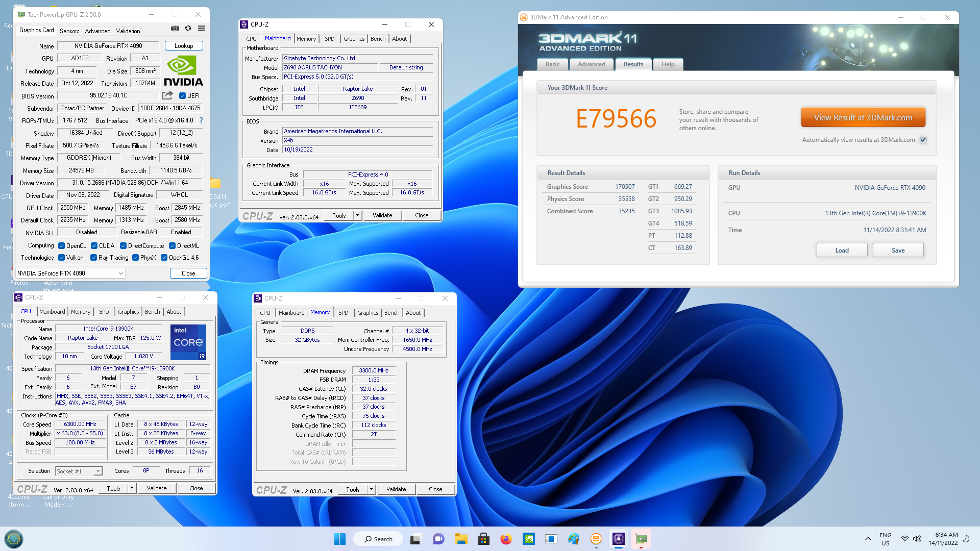Screen dimensions: 980x551
Task: Open the blue window app taskbar icon
Action: [551, 539]
